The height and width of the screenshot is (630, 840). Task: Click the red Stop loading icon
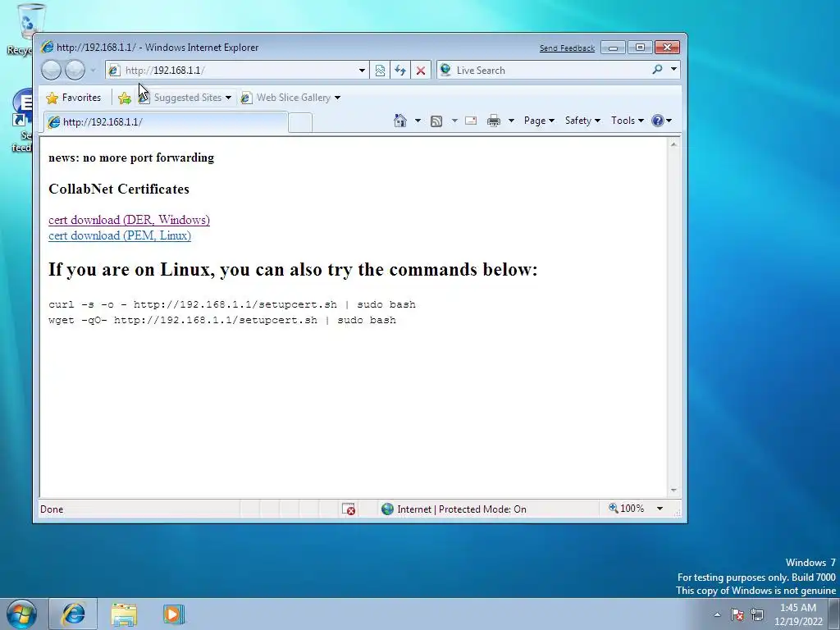click(421, 71)
